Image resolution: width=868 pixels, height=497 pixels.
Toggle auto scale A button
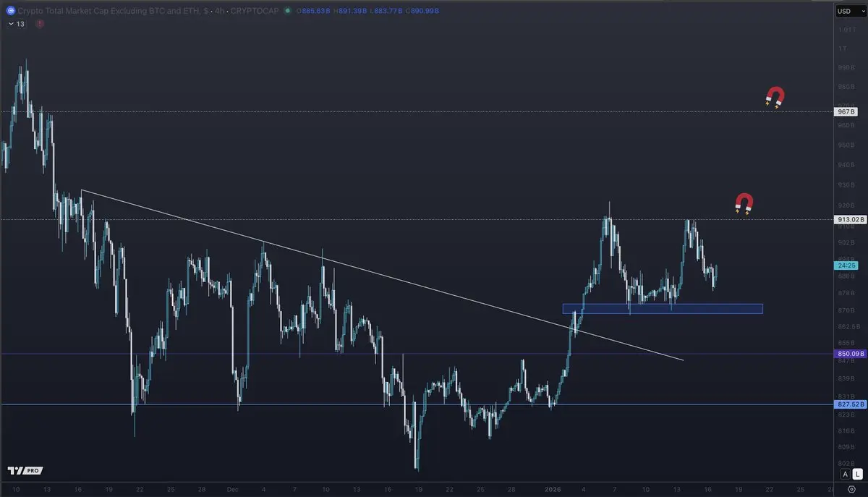point(845,474)
